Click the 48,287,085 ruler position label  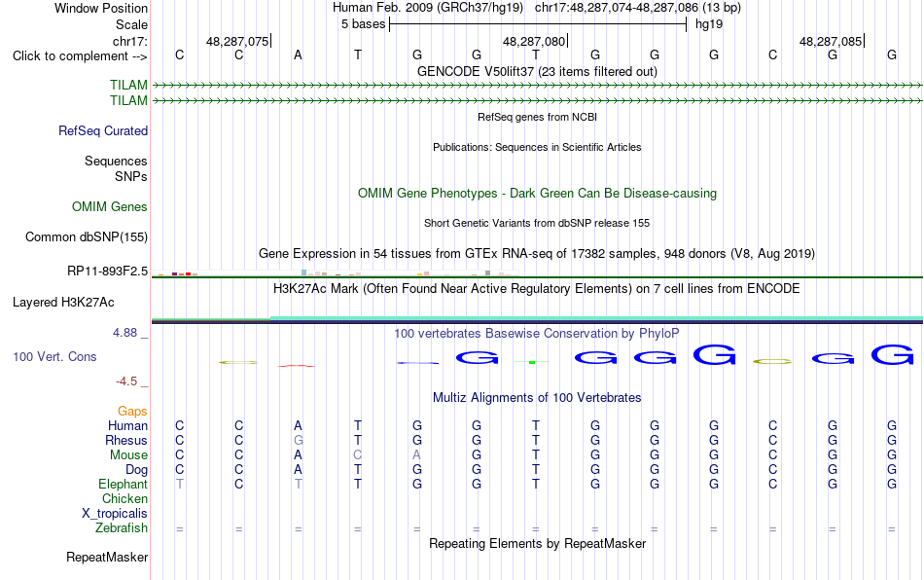pyautogui.click(x=831, y=41)
